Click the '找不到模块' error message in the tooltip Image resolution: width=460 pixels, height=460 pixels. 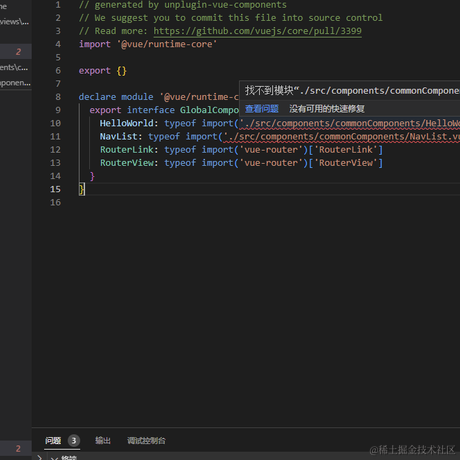coord(352,90)
